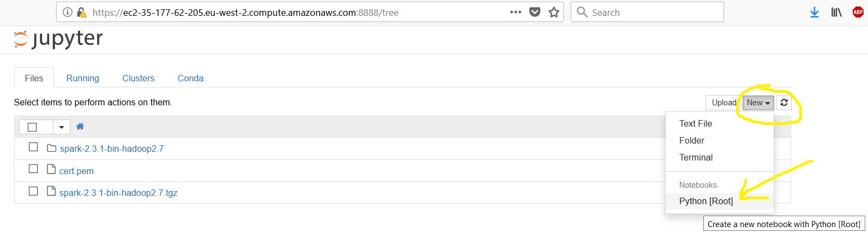Click the Upload button

click(x=724, y=103)
